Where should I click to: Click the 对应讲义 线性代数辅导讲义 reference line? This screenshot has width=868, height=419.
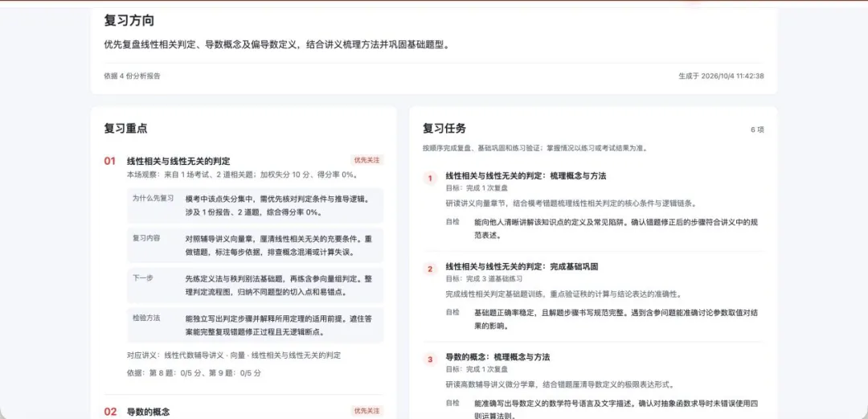[x=234, y=355]
